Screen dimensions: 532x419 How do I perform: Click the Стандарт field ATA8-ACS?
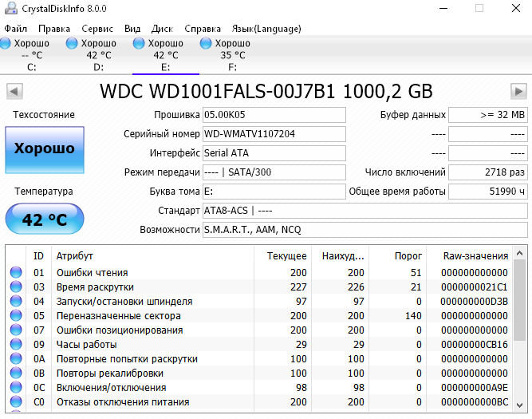(365, 211)
